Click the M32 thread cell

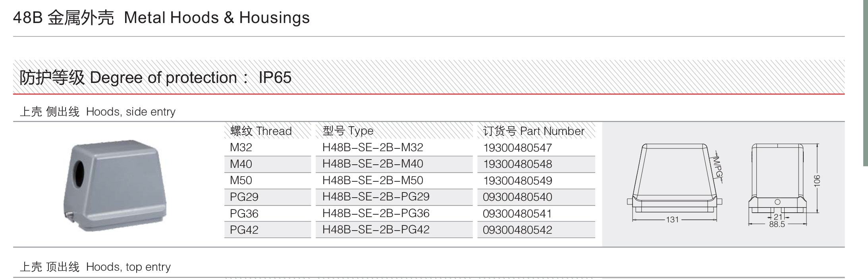241,148
